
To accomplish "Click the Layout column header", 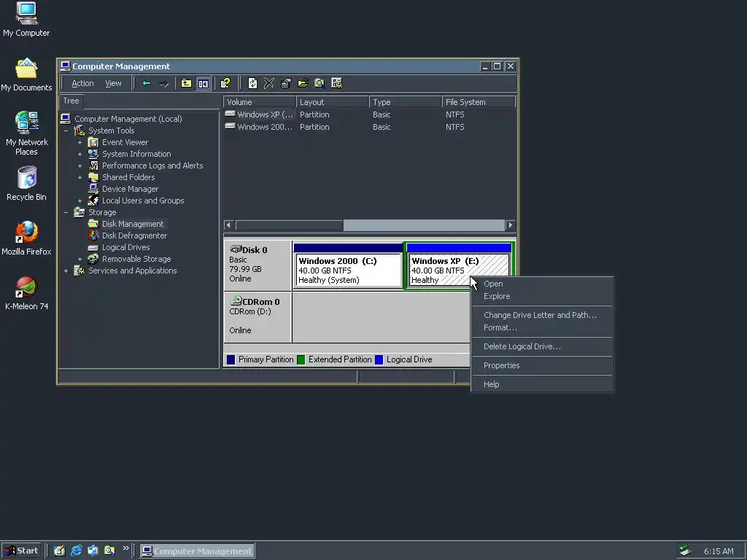I will tap(332, 102).
